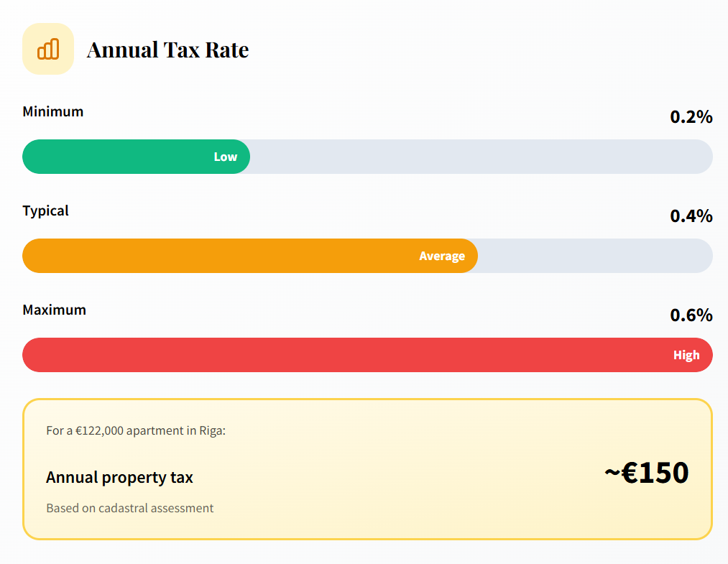The image size is (728, 564).
Task: Click the 0.2% rate value
Action: (x=691, y=116)
